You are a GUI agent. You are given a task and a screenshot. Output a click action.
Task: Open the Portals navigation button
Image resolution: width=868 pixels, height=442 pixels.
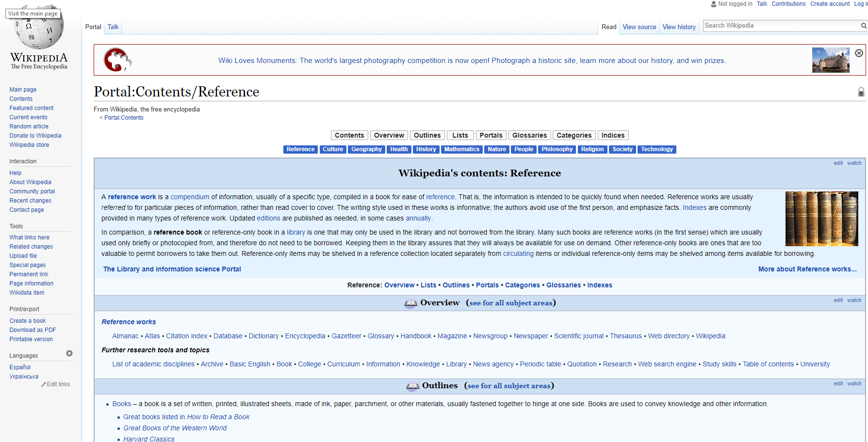(491, 135)
